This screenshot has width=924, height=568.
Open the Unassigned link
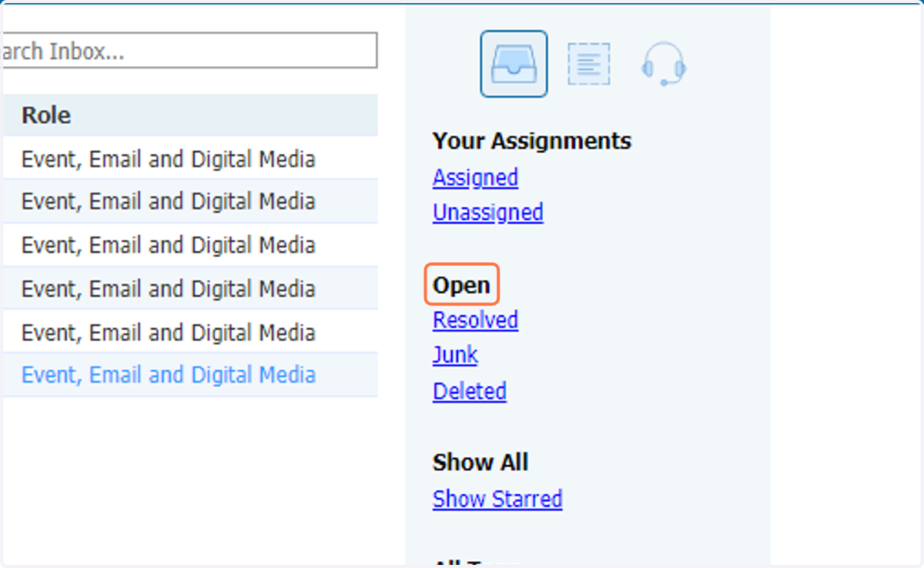488,212
